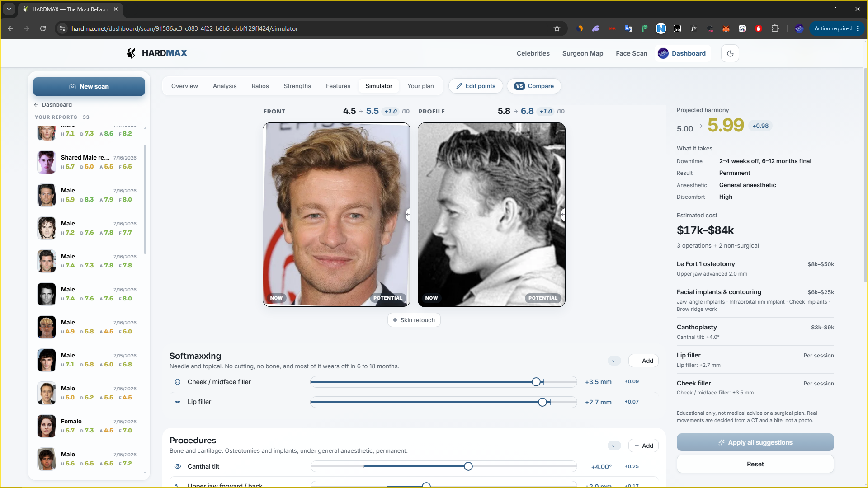Click Apply all suggestions button
Image resolution: width=868 pixels, height=488 pixels.
click(755, 442)
